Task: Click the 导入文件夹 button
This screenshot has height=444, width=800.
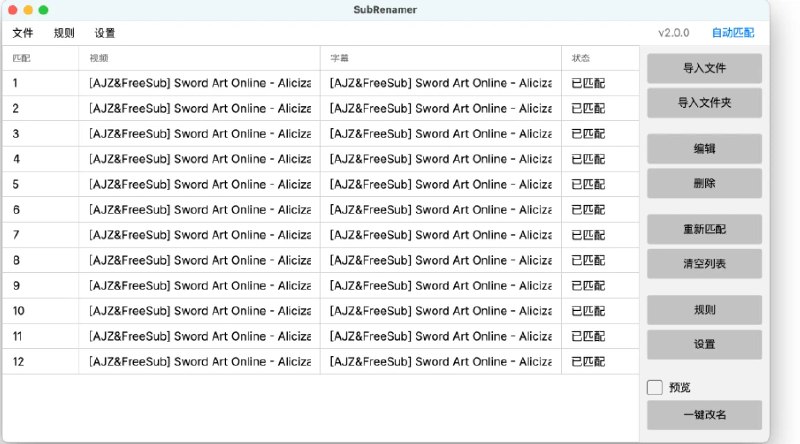Action: (704, 103)
